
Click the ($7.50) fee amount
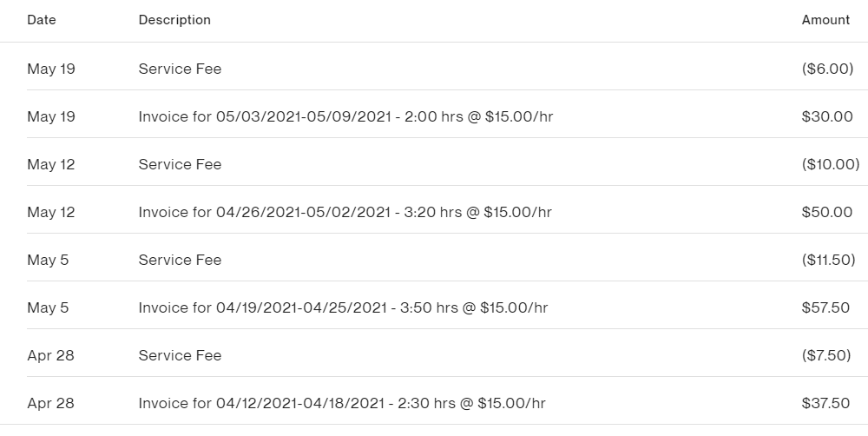[826, 356]
